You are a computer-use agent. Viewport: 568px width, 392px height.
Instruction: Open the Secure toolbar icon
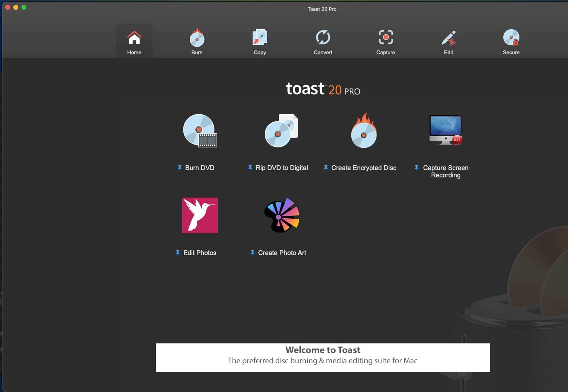coord(511,38)
